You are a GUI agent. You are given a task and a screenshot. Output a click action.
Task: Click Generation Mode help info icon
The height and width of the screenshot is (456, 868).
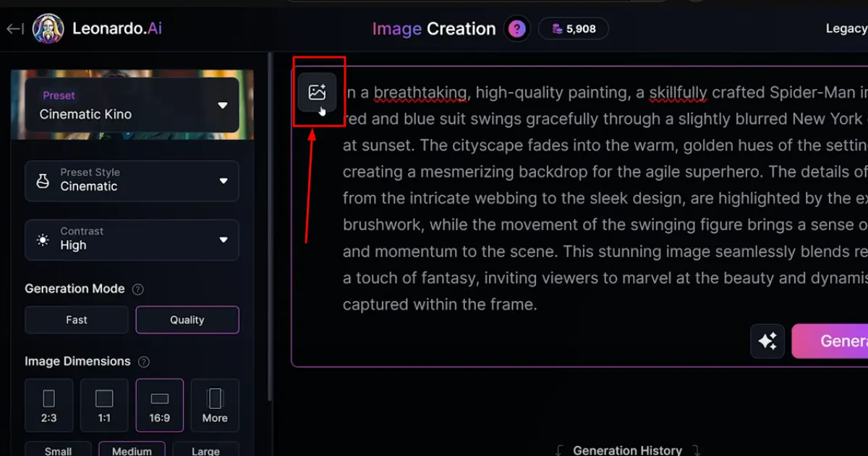138,289
